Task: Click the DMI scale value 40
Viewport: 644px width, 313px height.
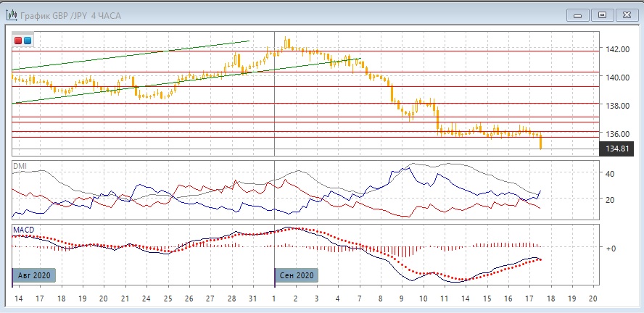Action: click(610, 174)
